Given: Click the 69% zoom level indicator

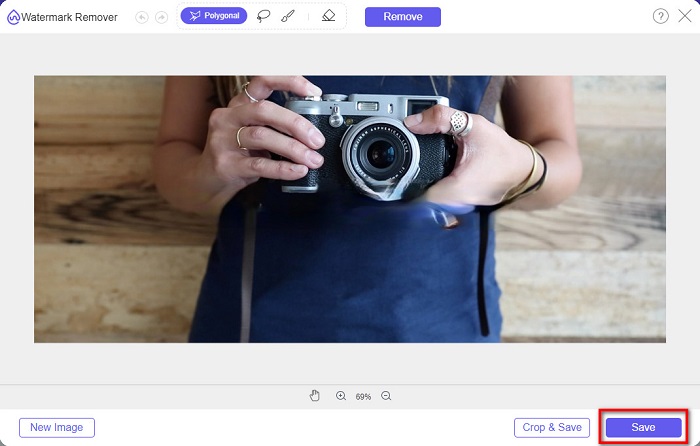Looking at the screenshot, I should coord(363,397).
